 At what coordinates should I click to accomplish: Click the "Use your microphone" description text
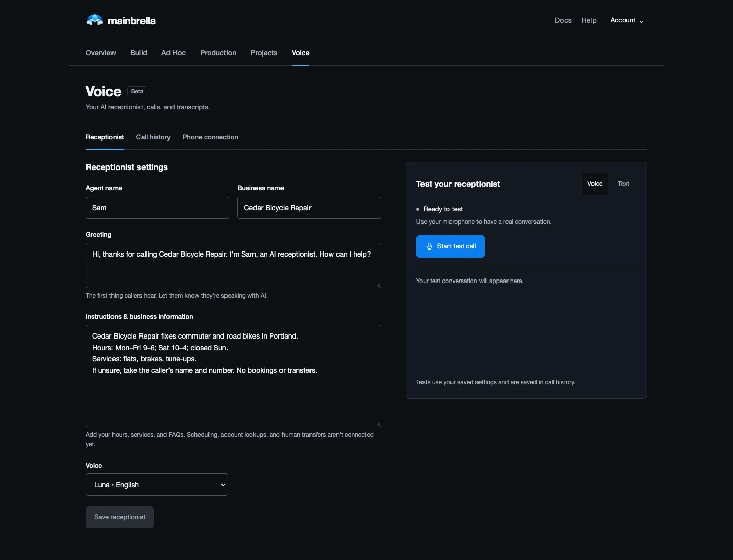point(484,222)
